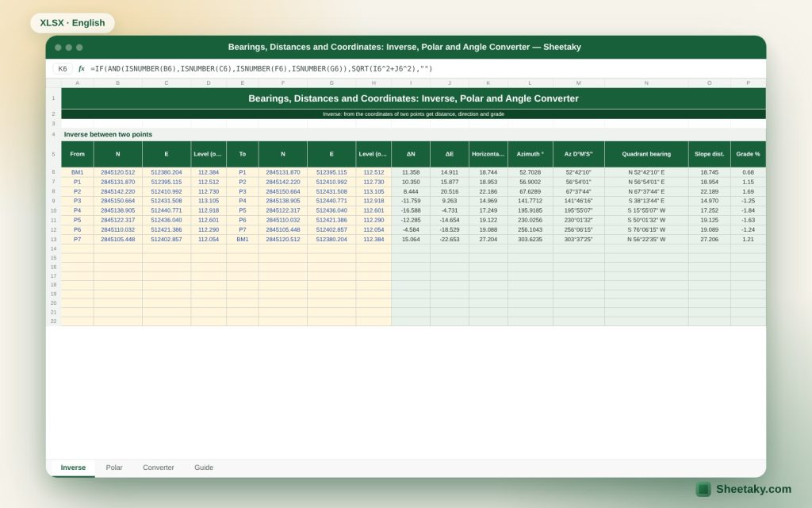Image resolution: width=812 pixels, height=508 pixels.
Task: Select the 'S 38°13'44" E' bearing cell
Action: click(646, 201)
